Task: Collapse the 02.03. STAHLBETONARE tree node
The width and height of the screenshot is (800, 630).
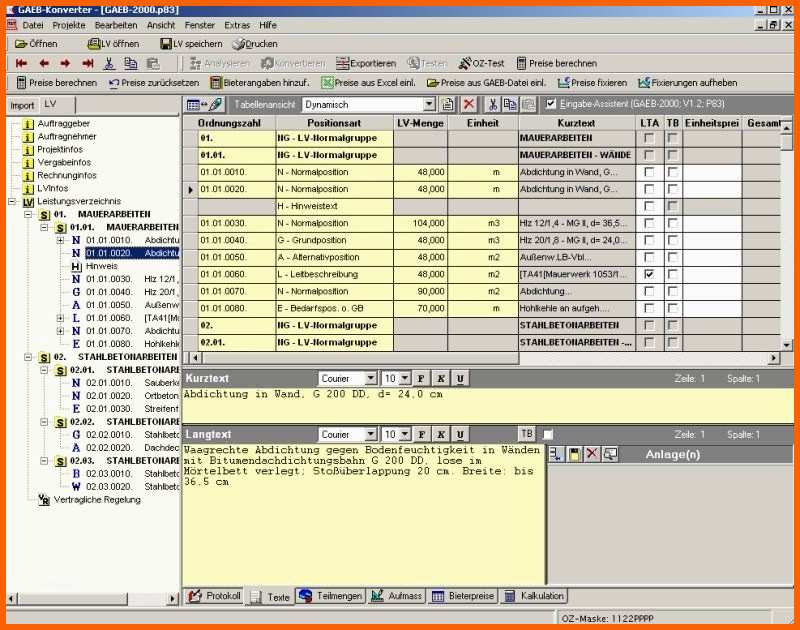Action: click(x=44, y=461)
